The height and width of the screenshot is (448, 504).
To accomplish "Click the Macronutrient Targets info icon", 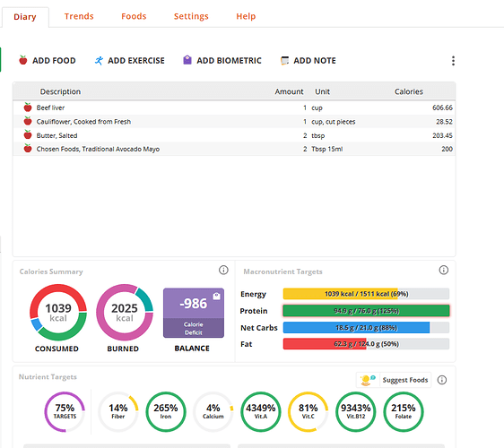I will point(443,270).
